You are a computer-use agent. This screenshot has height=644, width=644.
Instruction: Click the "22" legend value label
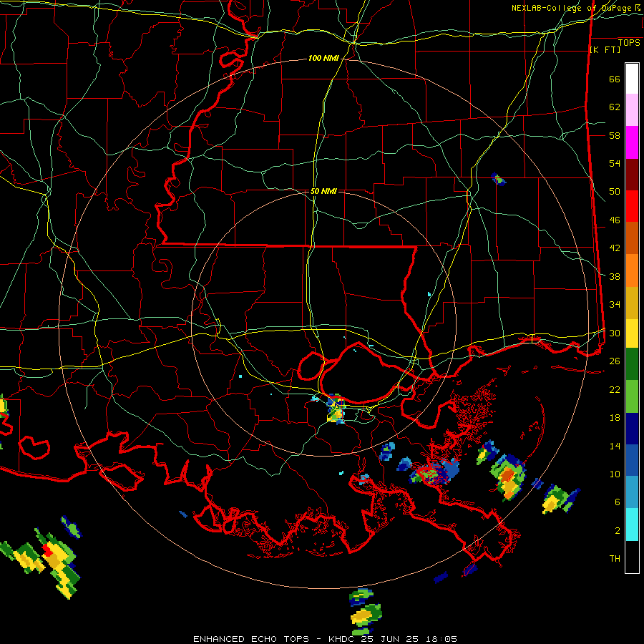(x=615, y=390)
